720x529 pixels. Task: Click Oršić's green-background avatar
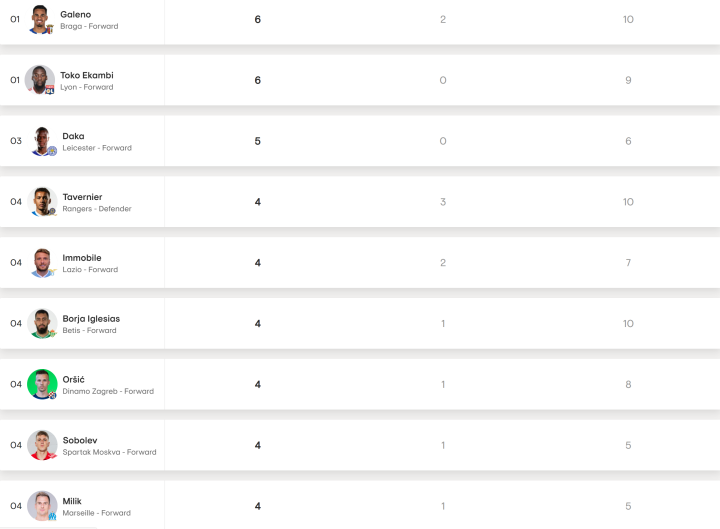(42, 385)
